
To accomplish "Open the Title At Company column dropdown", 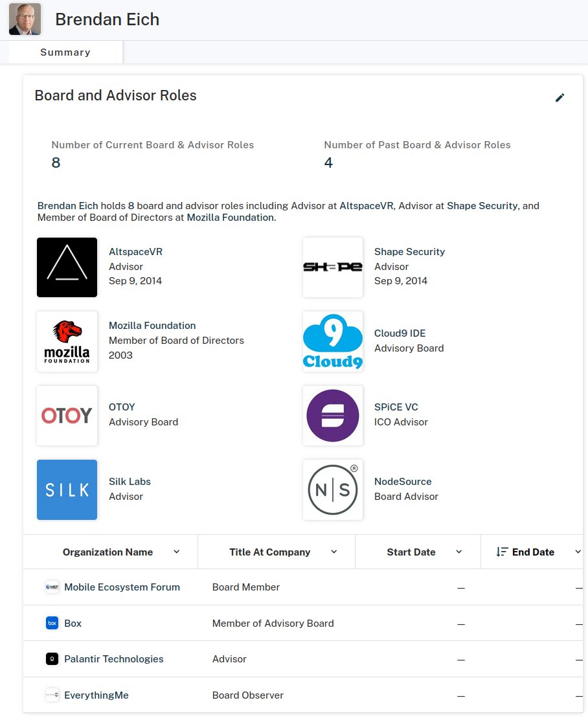I will (334, 552).
